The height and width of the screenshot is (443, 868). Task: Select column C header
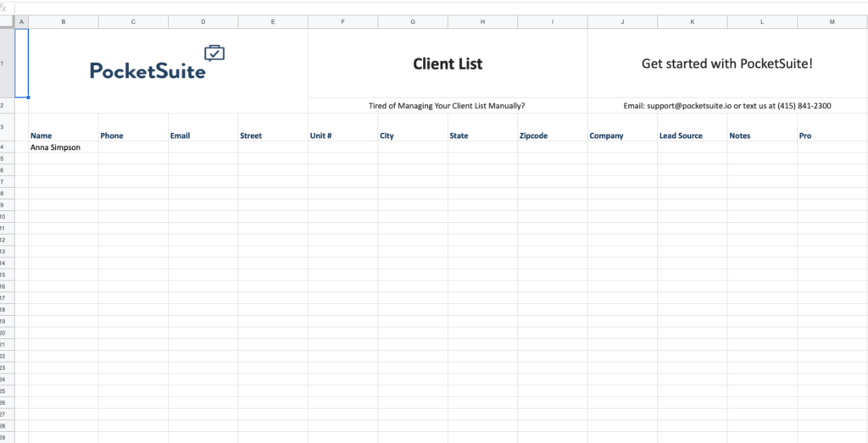[x=133, y=21]
